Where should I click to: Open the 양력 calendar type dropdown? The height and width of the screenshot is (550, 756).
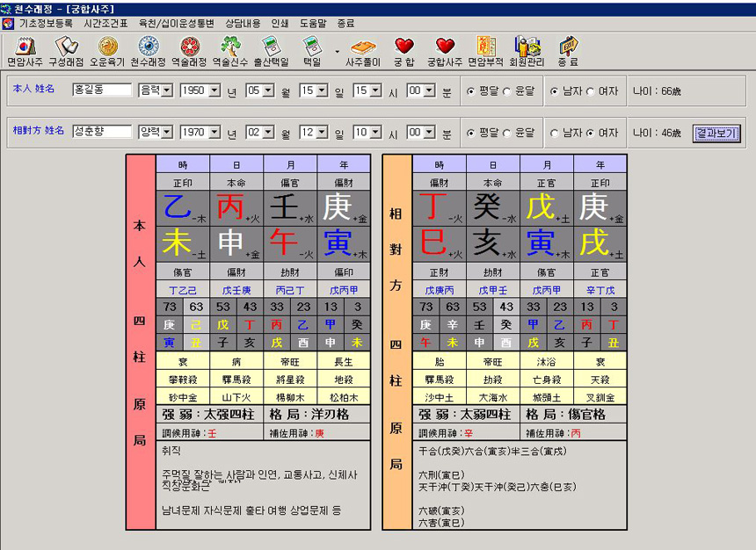point(167,132)
